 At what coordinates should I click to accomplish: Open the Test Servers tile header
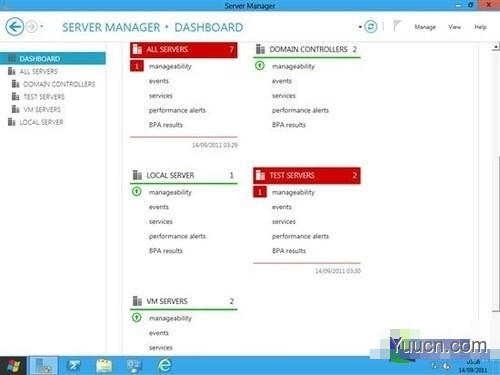[307, 175]
